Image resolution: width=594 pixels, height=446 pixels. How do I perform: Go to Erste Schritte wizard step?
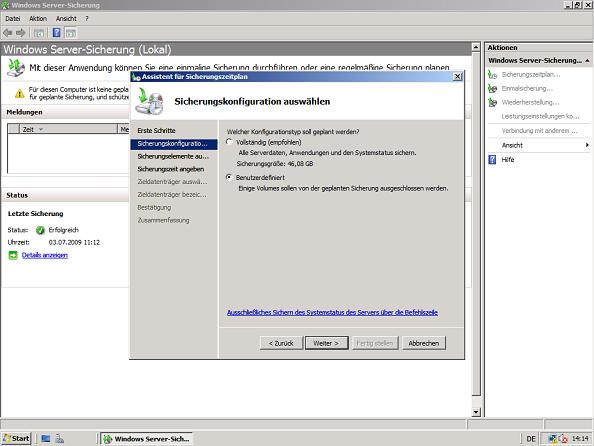pyautogui.click(x=156, y=130)
